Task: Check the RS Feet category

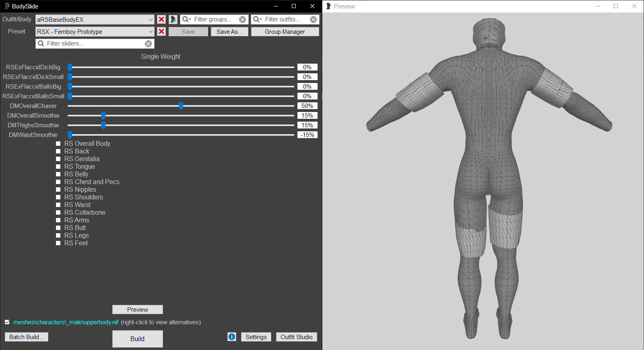Action: click(x=58, y=243)
